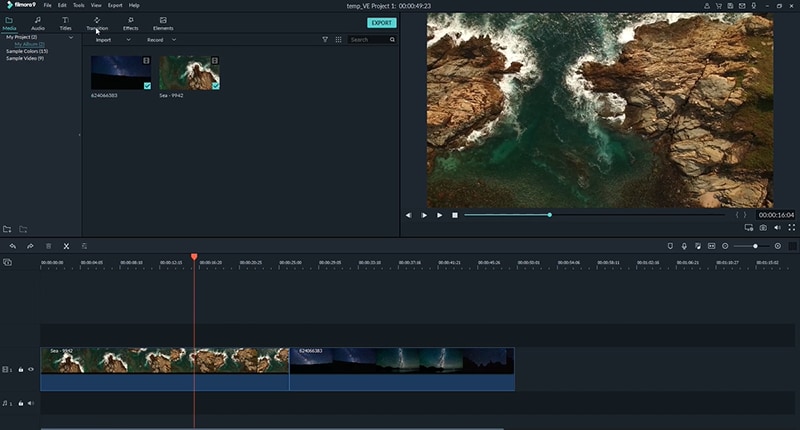Switch to the Audio tab
The image size is (800, 430).
pos(38,24)
